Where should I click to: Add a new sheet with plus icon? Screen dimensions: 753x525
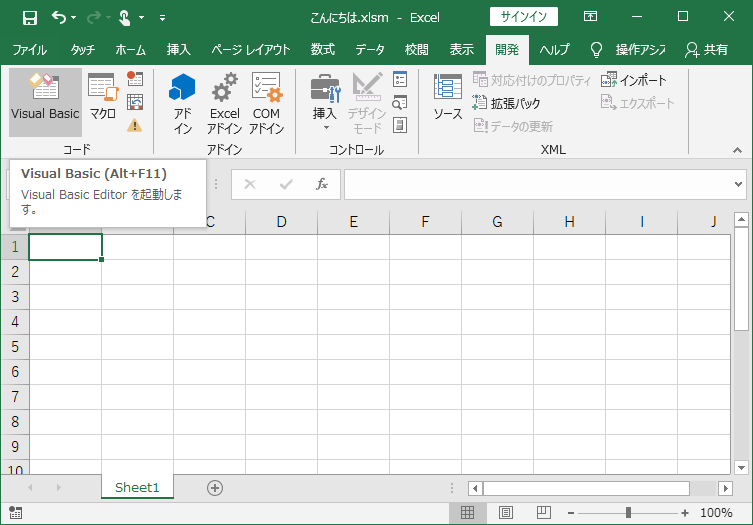tap(215, 488)
